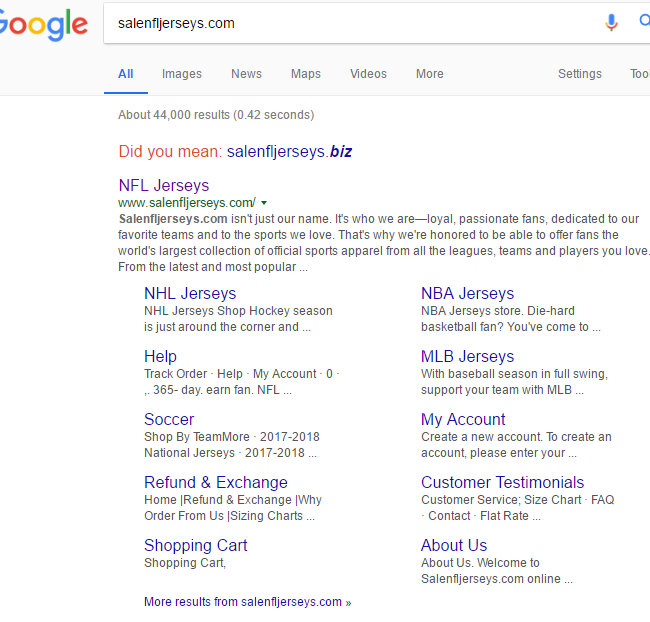650x622 pixels.
Task: Click the Customer Service; Size Chart snippet
Action: point(517,508)
